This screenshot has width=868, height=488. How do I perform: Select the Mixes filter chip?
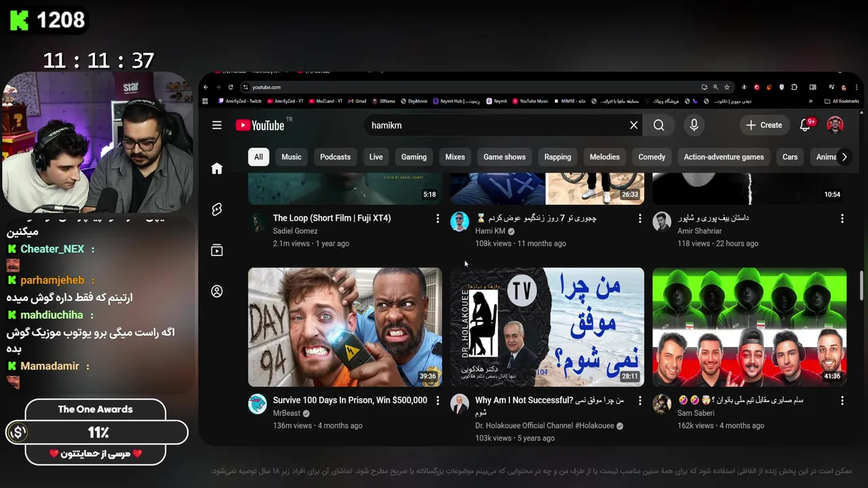[x=455, y=157]
